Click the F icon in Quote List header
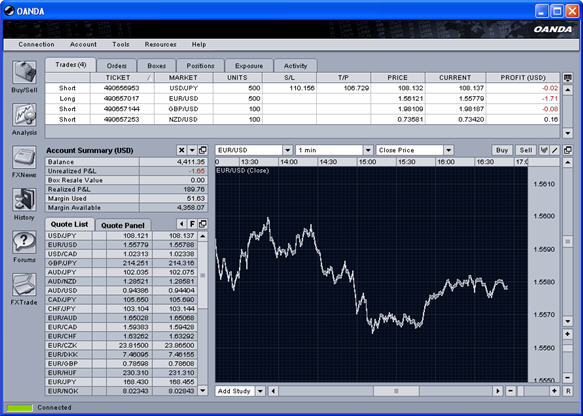 (192, 224)
